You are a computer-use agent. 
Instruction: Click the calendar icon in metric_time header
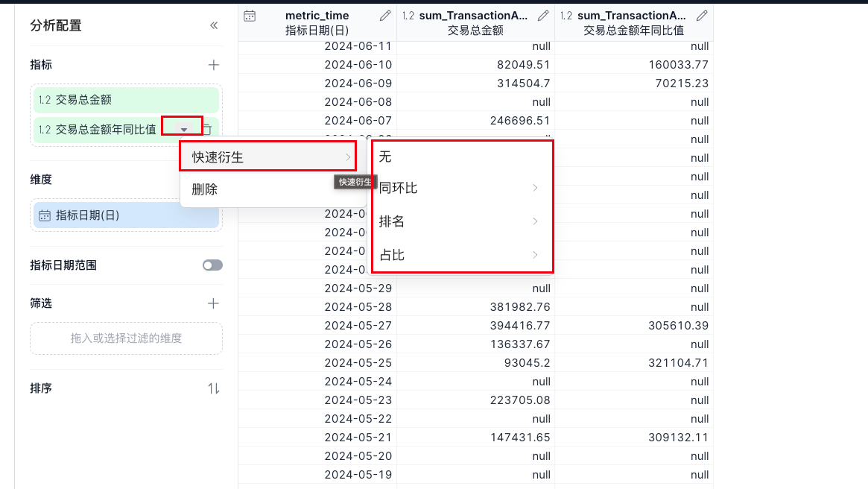(250, 16)
